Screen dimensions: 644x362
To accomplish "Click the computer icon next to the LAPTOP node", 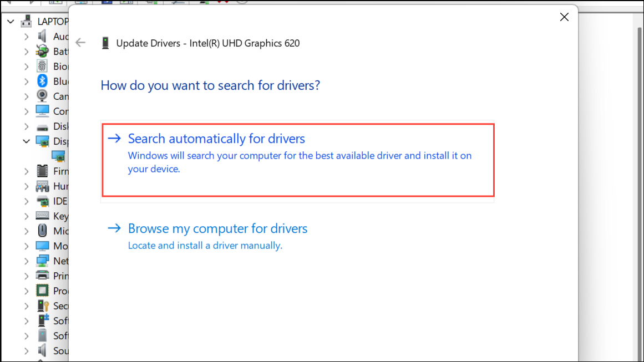I will (x=26, y=21).
